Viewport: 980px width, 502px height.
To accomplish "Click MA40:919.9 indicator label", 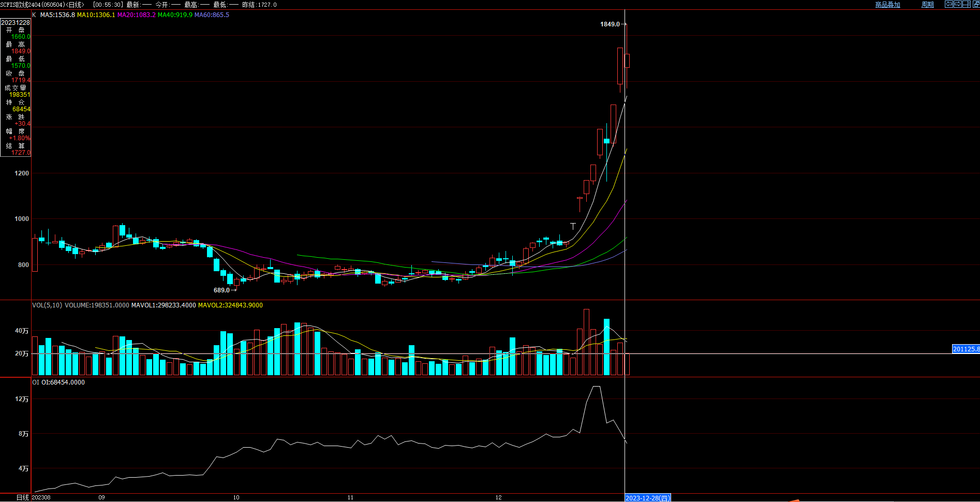I will pyautogui.click(x=175, y=15).
